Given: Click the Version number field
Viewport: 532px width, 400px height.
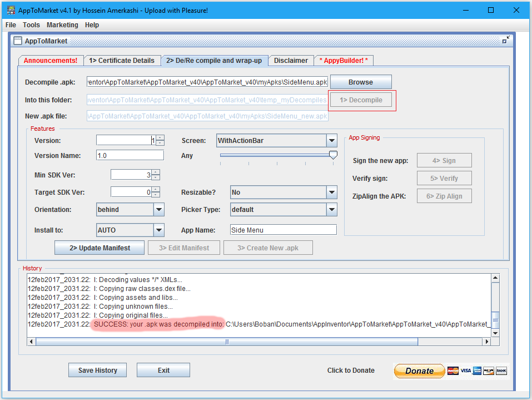Looking at the screenshot, I should pos(126,140).
